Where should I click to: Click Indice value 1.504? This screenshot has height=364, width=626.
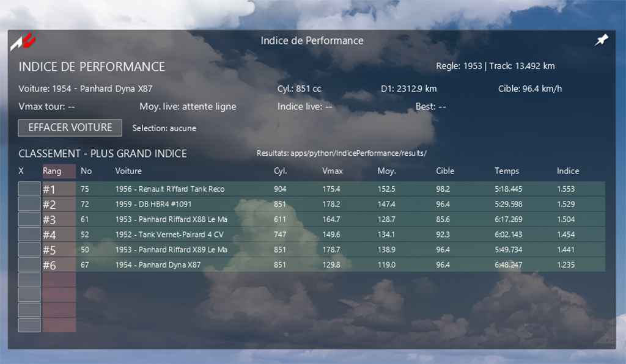[565, 219]
